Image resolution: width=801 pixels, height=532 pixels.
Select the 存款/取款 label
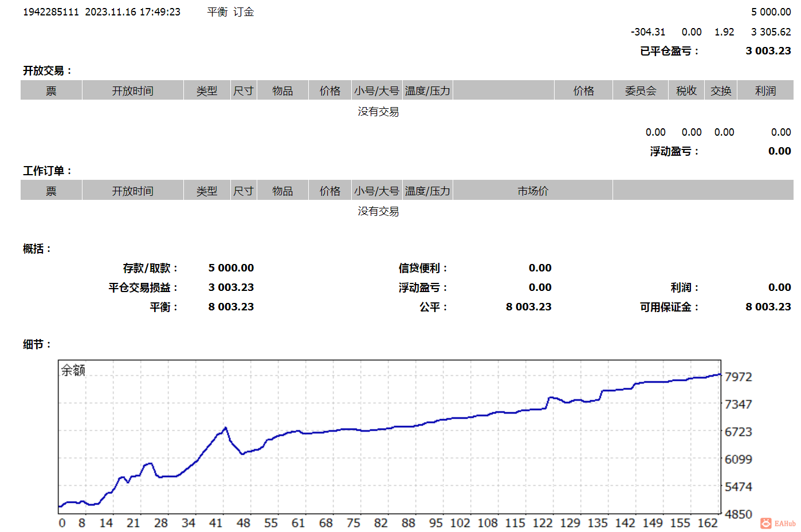point(150,268)
